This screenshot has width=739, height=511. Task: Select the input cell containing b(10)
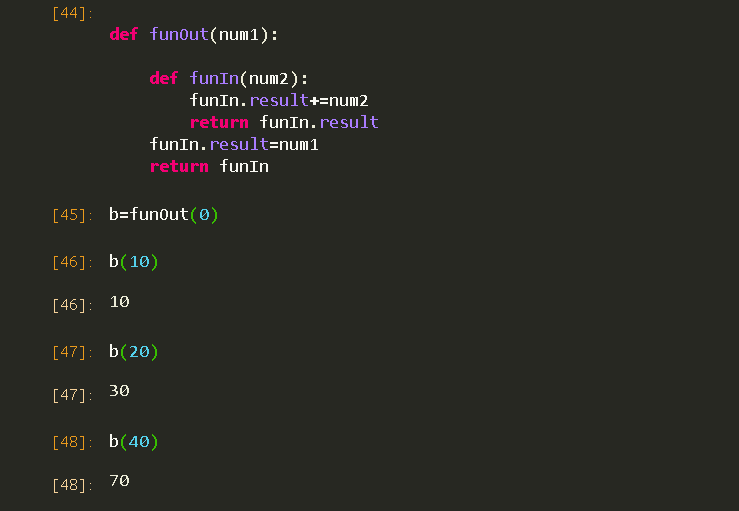point(133,262)
